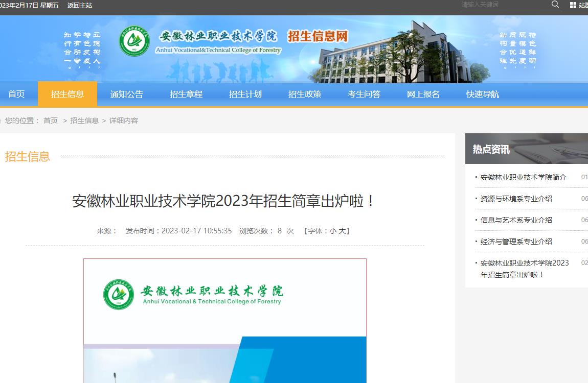The image size is (588, 383).
Task: Click breadcrumb link 招生信息
Action: pos(84,121)
